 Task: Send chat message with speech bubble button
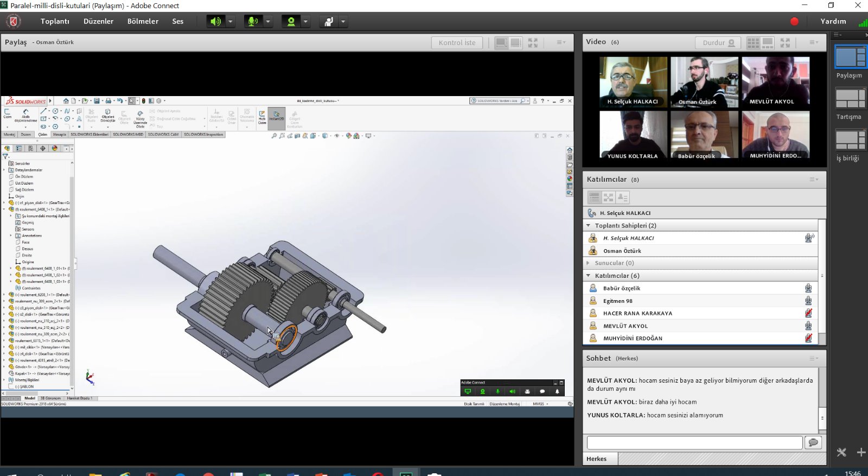click(813, 442)
